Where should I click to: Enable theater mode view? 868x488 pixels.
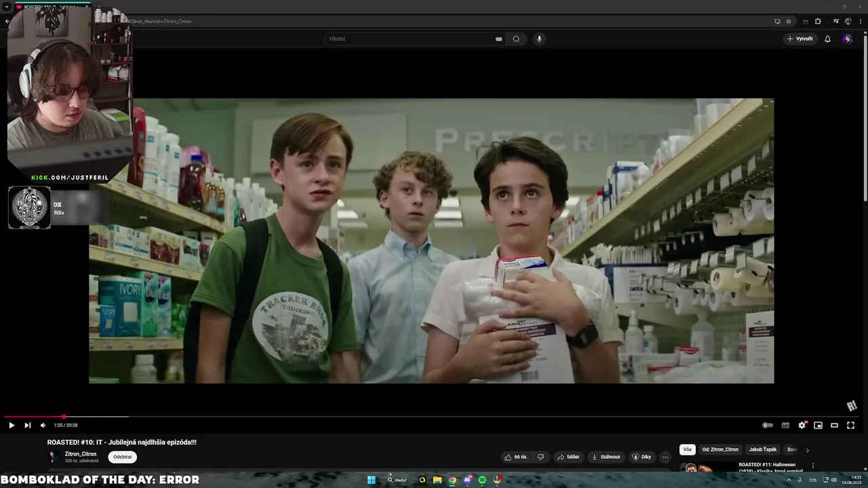tap(834, 425)
